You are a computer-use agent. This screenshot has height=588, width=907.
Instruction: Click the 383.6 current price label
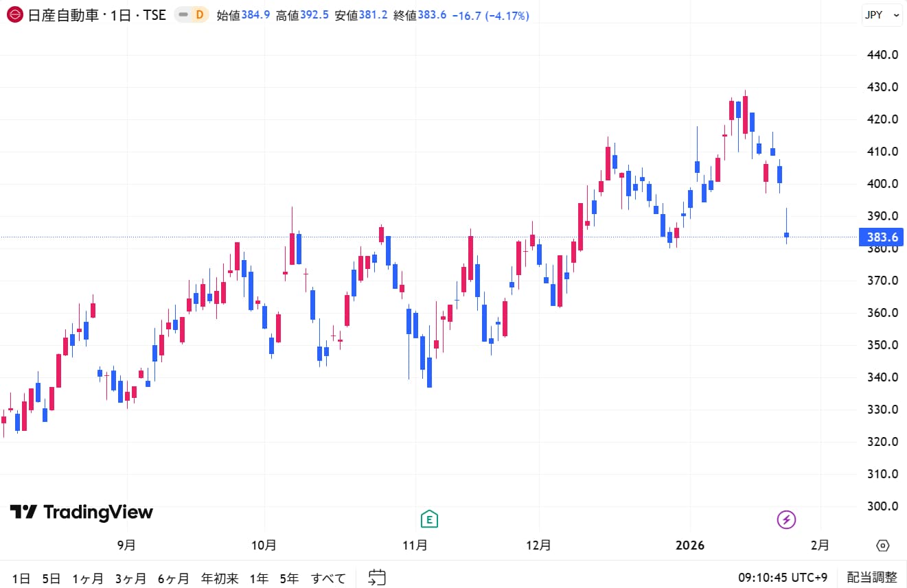coord(881,237)
